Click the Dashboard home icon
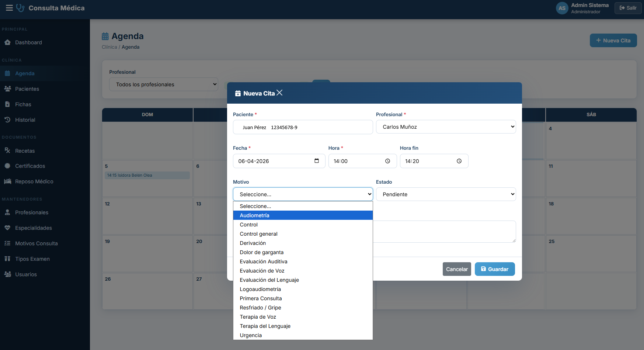644x350 pixels. (x=7, y=42)
